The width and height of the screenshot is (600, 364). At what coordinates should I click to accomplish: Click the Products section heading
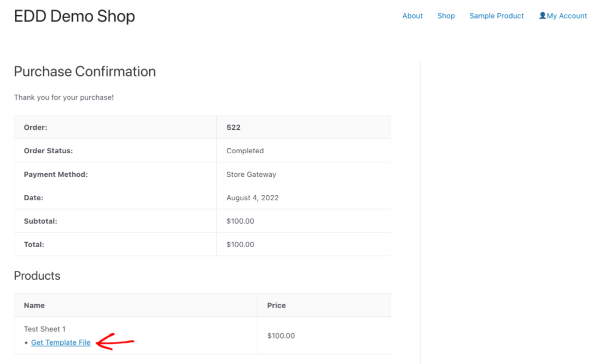[x=37, y=276]
